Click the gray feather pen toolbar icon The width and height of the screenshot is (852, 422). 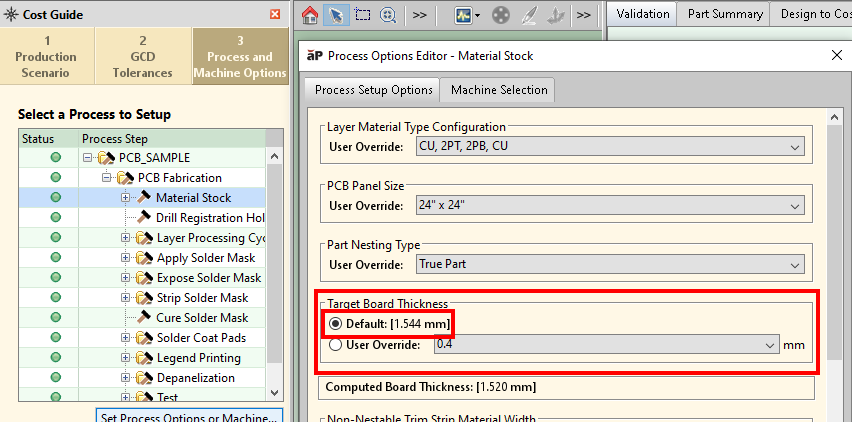(529, 15)
